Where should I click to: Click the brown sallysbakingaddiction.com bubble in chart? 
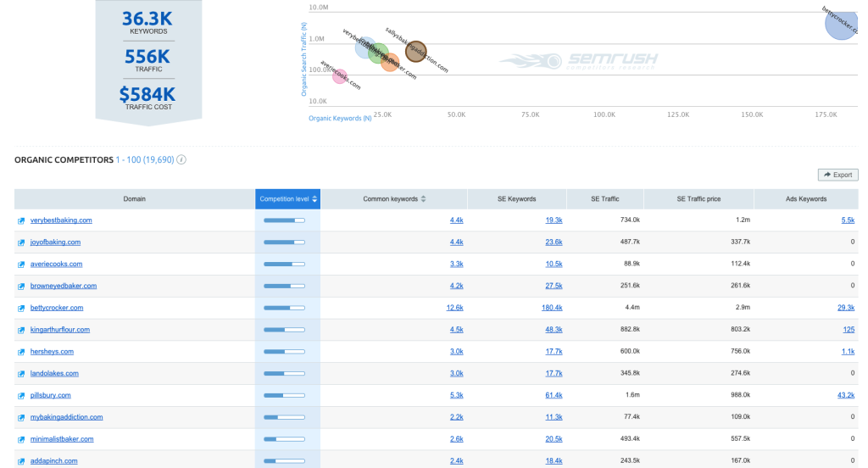[x=415, y=52]
